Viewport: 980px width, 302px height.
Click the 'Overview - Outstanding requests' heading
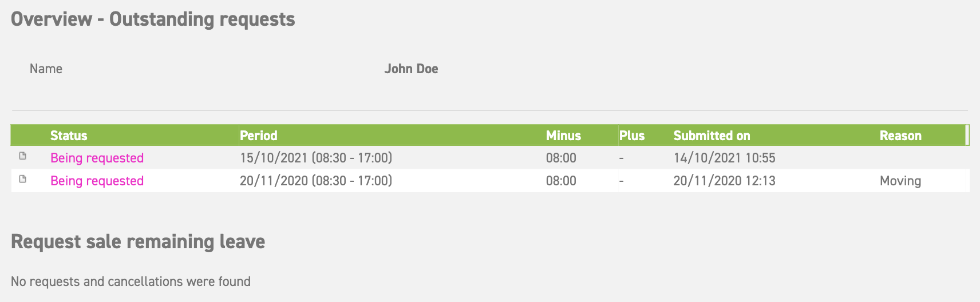153,19
